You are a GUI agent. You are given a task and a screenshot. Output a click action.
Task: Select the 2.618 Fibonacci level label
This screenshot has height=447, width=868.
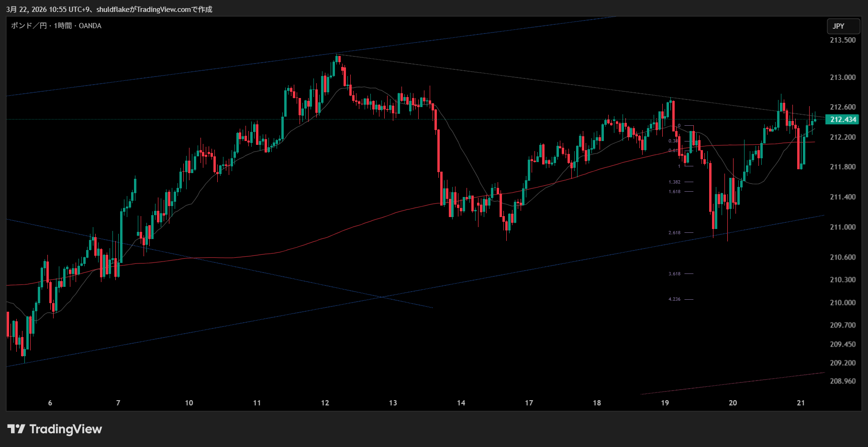coord(674,233)
